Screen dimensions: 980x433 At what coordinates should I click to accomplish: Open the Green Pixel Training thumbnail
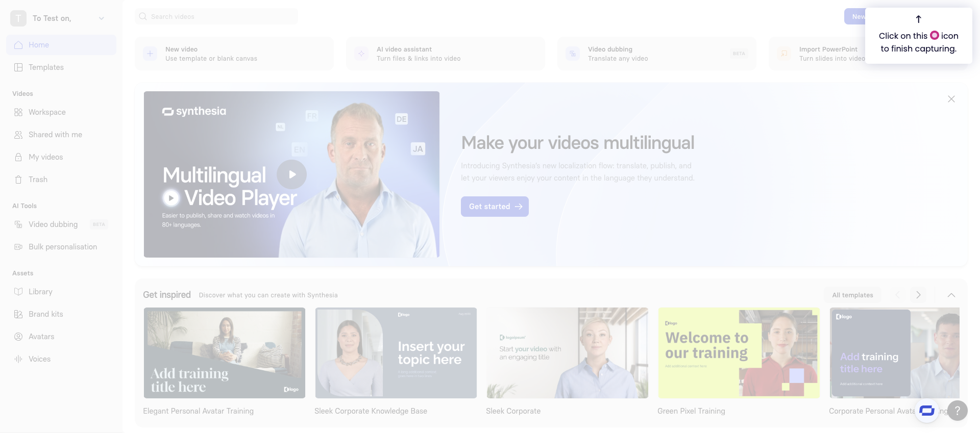[x=739, y=353]
